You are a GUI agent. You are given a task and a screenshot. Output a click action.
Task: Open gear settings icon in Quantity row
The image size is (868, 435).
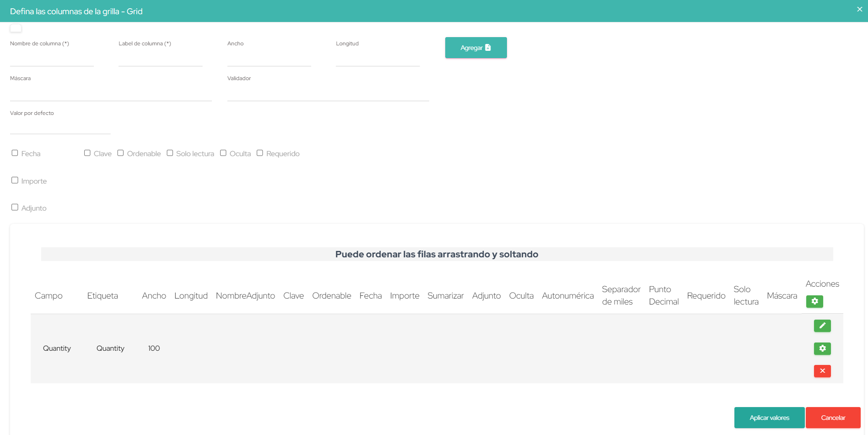(x=822, y=348)
